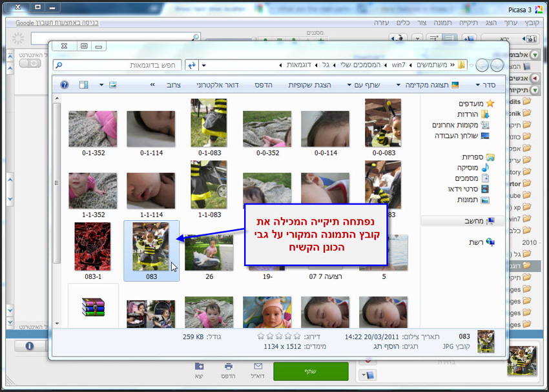The width and height of the screenshot is (549, 392).
Task: Click דואר אלקטרוני email toolbar button
Action: (x=218, y=85)
